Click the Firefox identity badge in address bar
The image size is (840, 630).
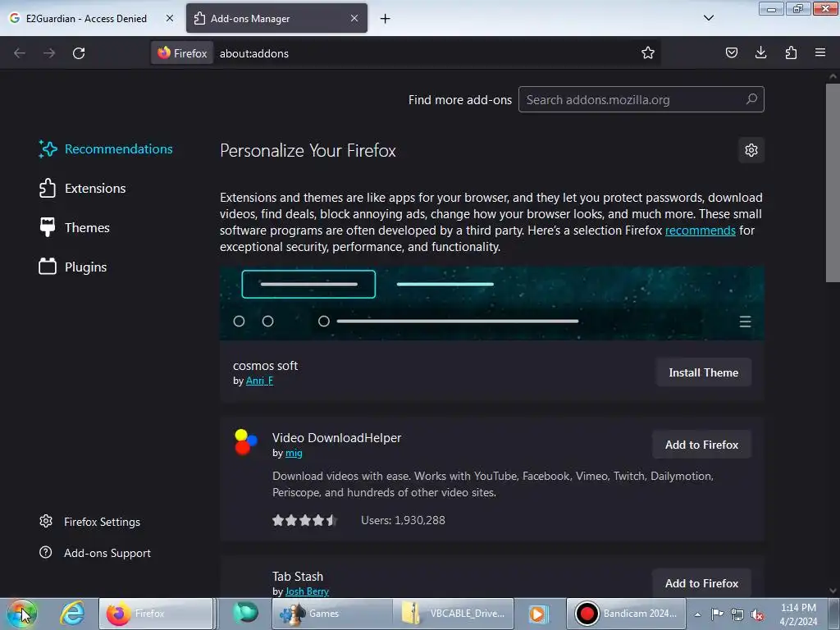coord(182,53)
